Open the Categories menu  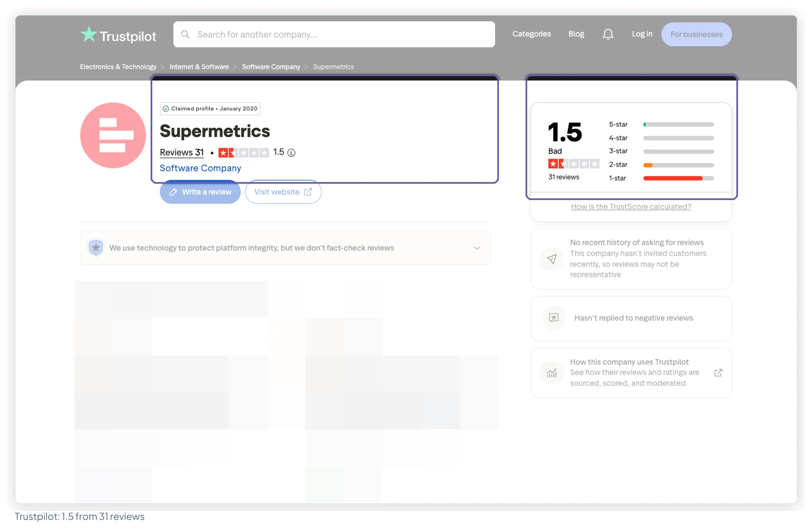tap(531, 34)
